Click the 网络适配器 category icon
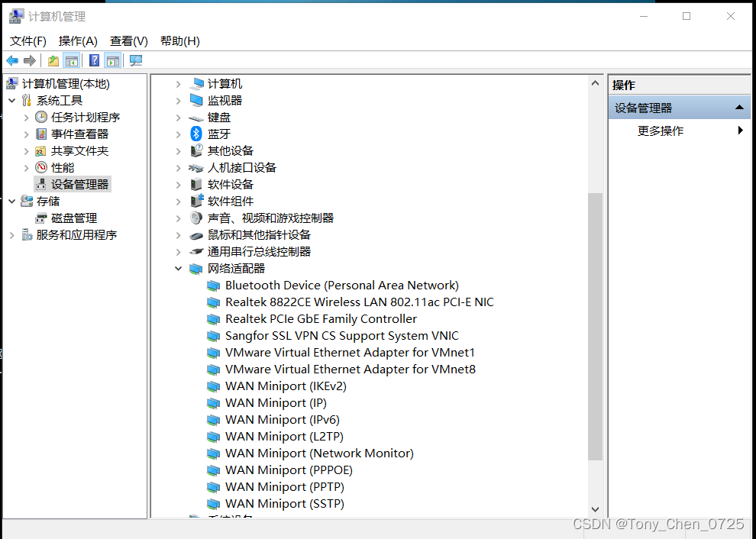756x539 pixels. coord(195,269)
